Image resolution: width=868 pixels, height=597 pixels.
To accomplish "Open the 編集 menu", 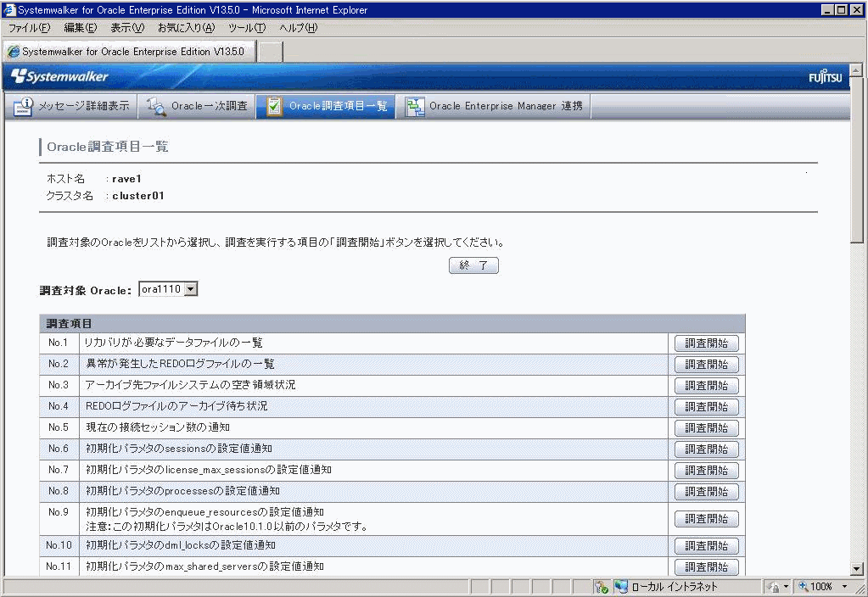I will (81, 28).
